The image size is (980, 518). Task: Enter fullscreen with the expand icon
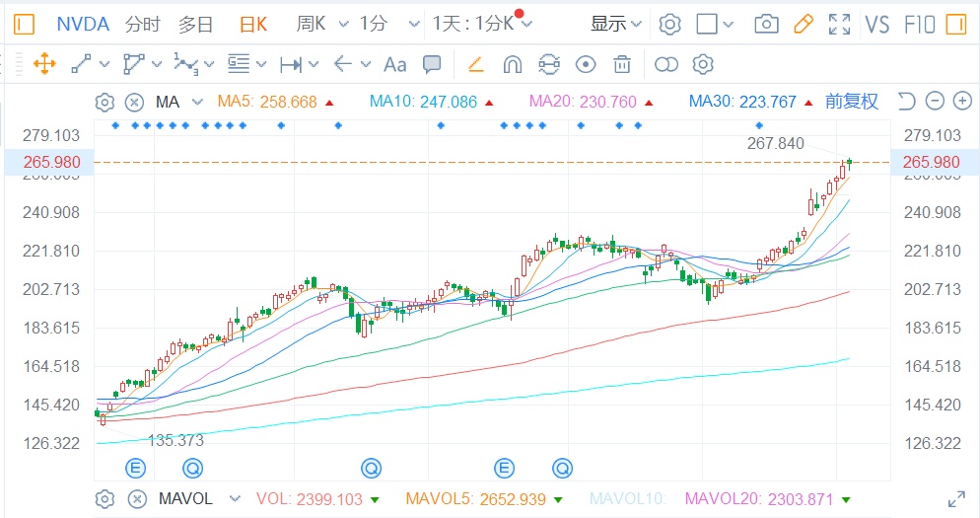click(x=839, y=25)
